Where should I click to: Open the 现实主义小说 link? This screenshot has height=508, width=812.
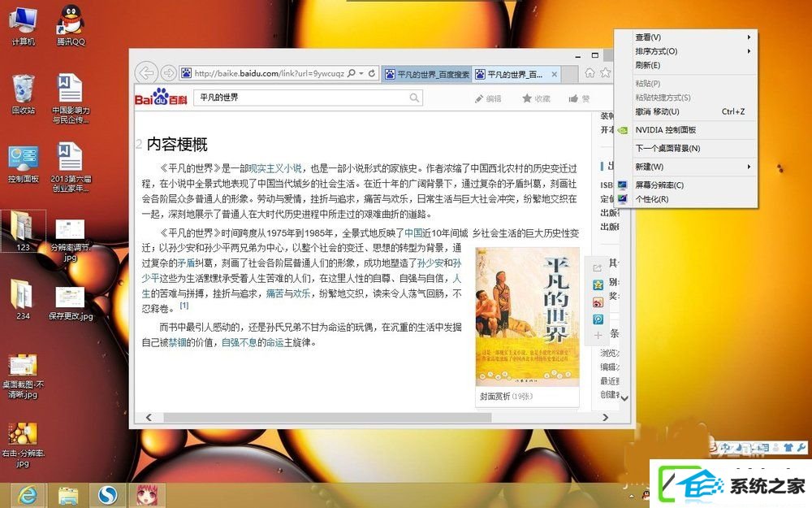pyautogui.click(x=275, y=168)
